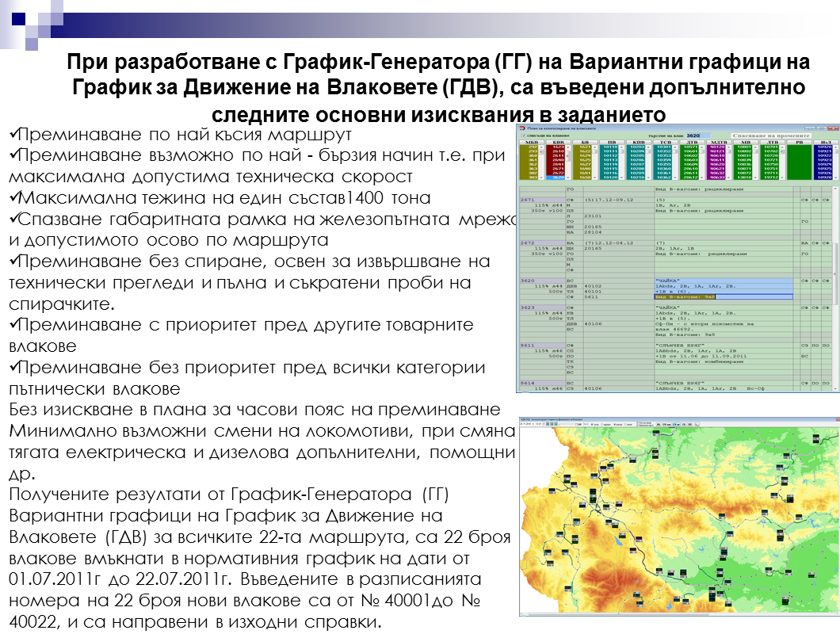Toggle the 'списъци на влакове' checkbox
The image size is (840, 634).
coord(523,136)
